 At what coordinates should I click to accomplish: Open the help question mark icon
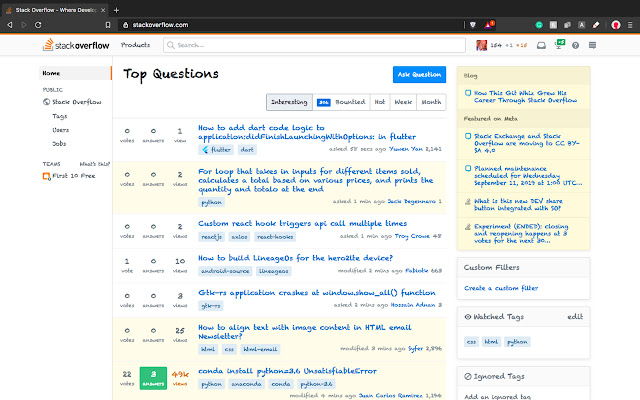[575, 45]
